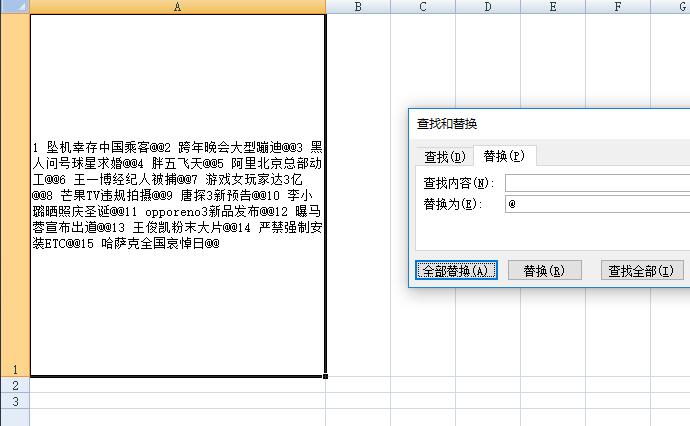Switch to the Find (查找) tab
This screenshot has width=690, height=426.
[x=444, y=156]
